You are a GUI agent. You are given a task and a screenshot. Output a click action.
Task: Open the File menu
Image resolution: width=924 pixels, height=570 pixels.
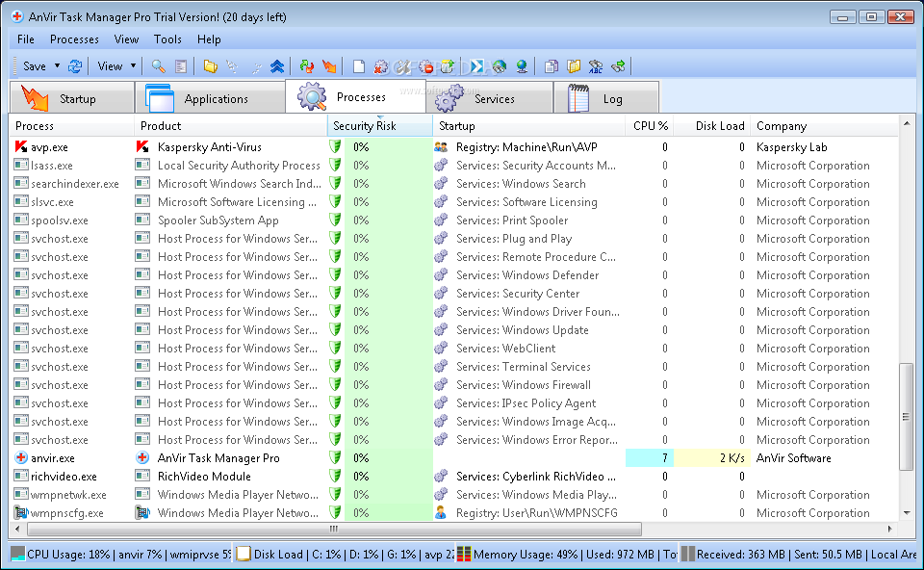(x=25, y=39)
